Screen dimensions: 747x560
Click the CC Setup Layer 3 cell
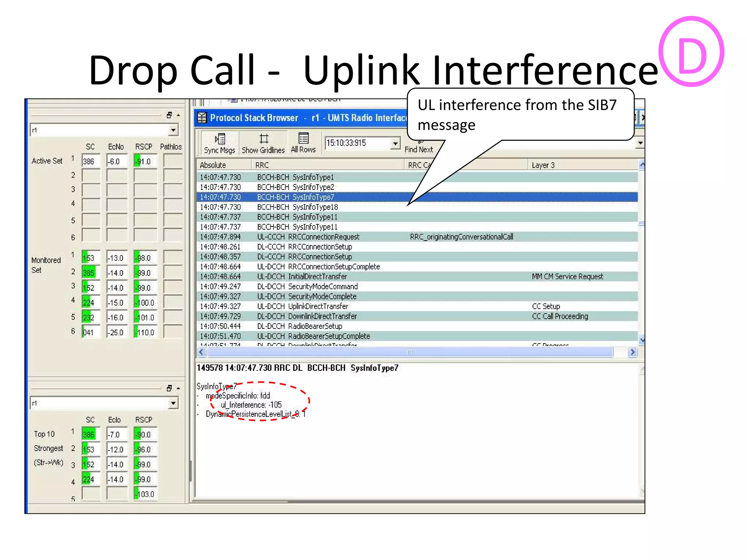point(546,306)
